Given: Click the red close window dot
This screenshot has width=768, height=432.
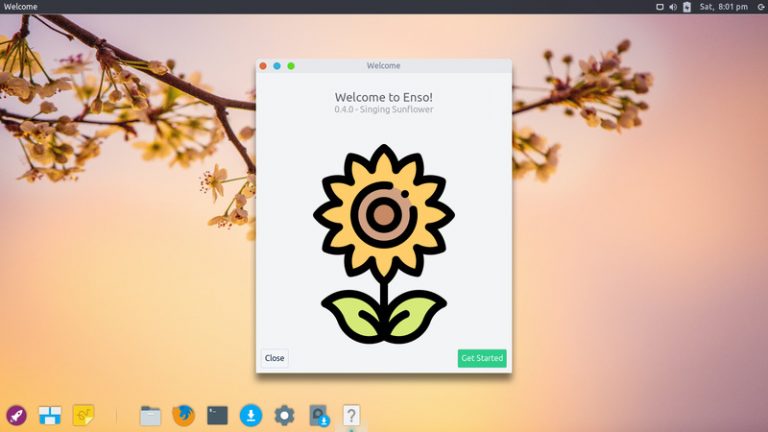Looking at the screenshot, I should (263, 66).
